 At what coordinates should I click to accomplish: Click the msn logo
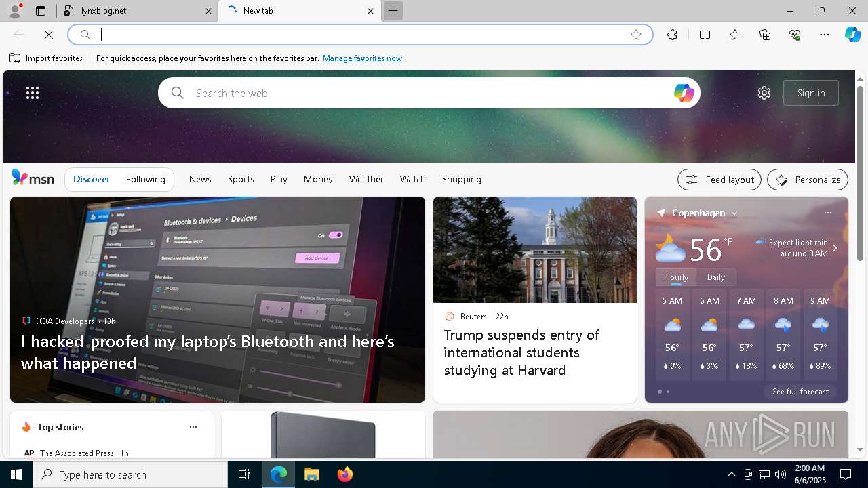(33, 178)
